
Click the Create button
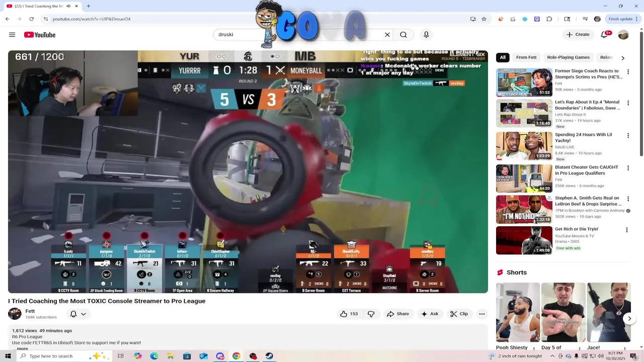coord(578,35)
